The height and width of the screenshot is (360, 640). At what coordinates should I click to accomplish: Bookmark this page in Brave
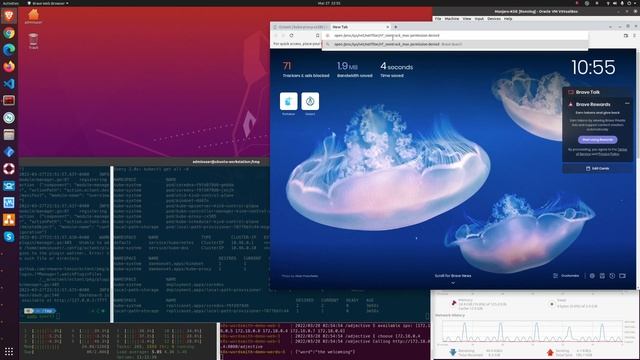point(318,36)
